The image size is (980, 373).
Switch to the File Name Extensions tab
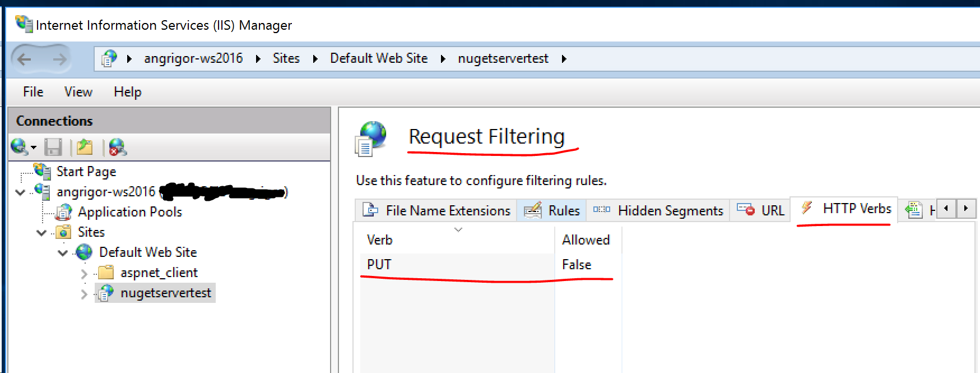pyautogui.click(x=436, y=210)
